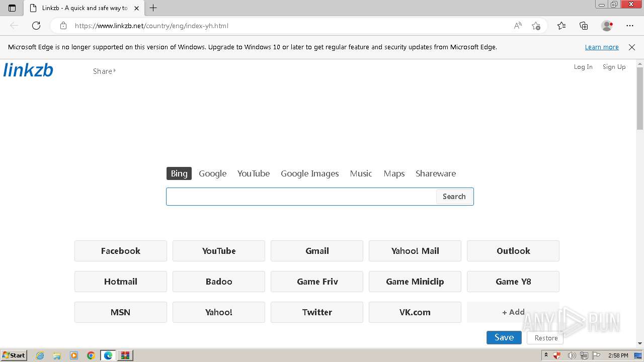This screenshot has width=644, height=362.
Task: Open the MSN shortcut
Action: tap(121, 312)
